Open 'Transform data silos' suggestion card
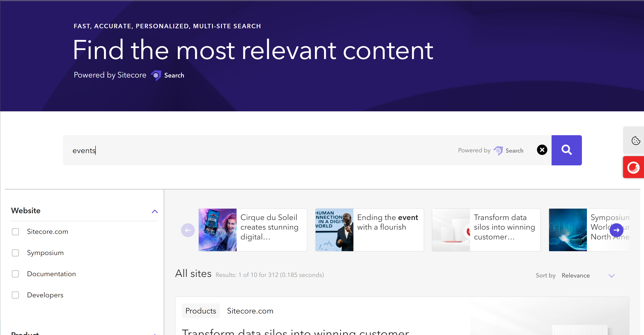Screen dimensions: 644x335 486,230
